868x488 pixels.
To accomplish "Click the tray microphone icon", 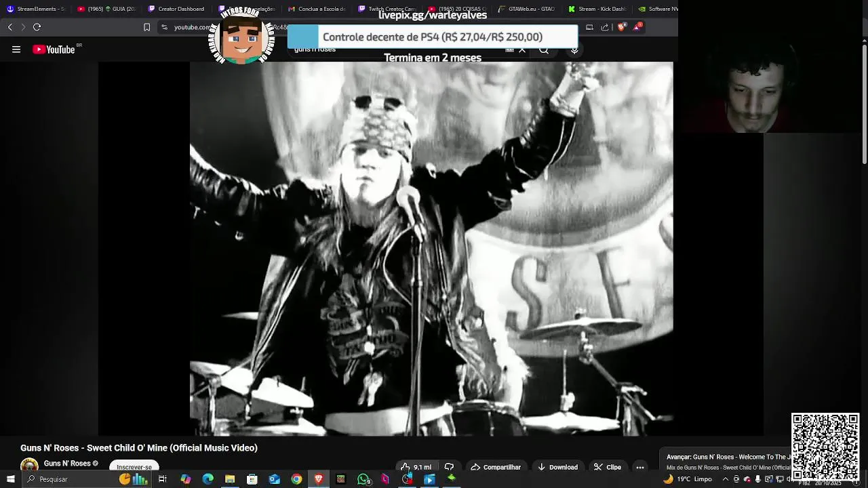I will (x=758, y=479).
